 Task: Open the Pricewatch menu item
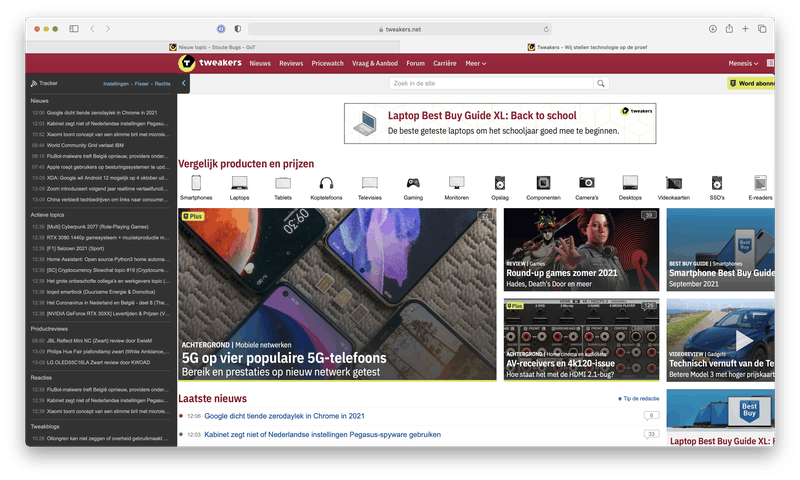tap(328, 63)
